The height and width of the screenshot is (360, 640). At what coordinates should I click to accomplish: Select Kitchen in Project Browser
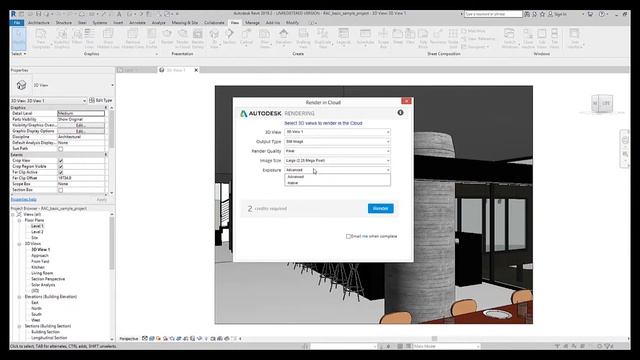pos(38,267)
